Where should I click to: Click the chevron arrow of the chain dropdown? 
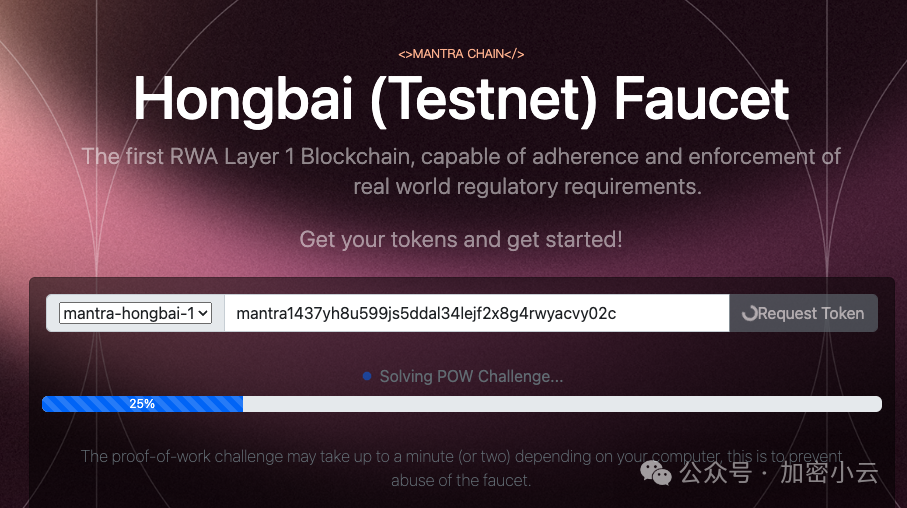pos(203,314)
